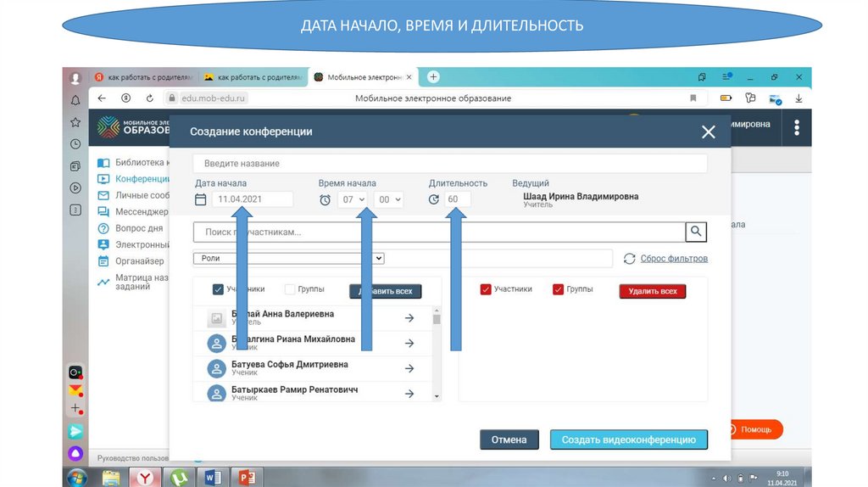Screen dimensions: 868x487
Task: Open PowerPoint from the Windows taskbar
Action: pyautogui.click(x=248, y=477)
